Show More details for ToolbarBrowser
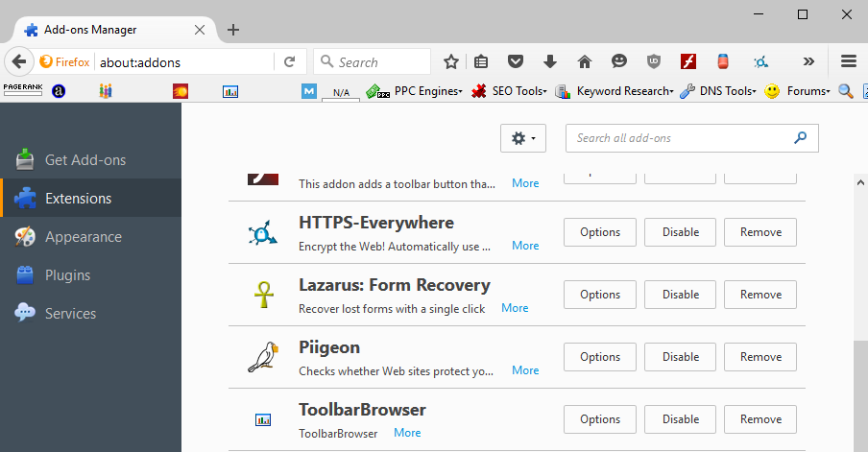The height and width of the screenshot is (452, 868). [407, 433]
